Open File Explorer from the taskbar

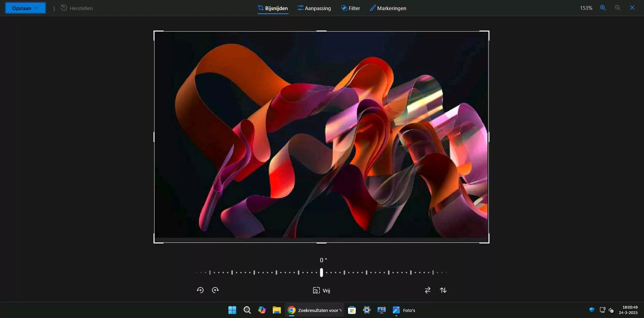click(277, 310)
